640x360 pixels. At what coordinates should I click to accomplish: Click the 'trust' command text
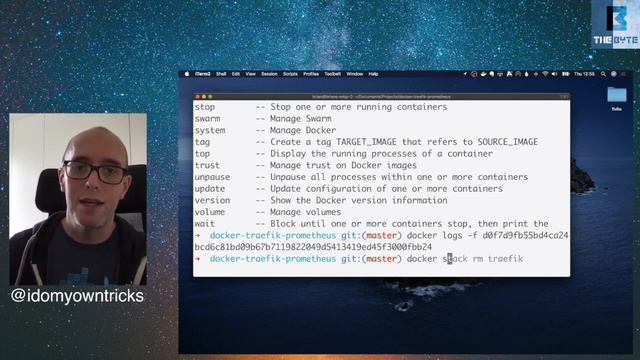click(x=207, y=165)
